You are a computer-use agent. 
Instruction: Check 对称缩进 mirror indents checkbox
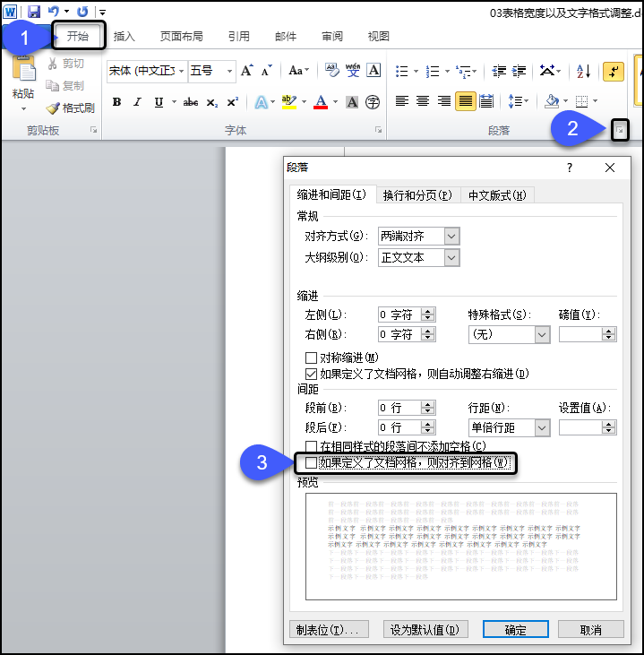coord(311,358)
